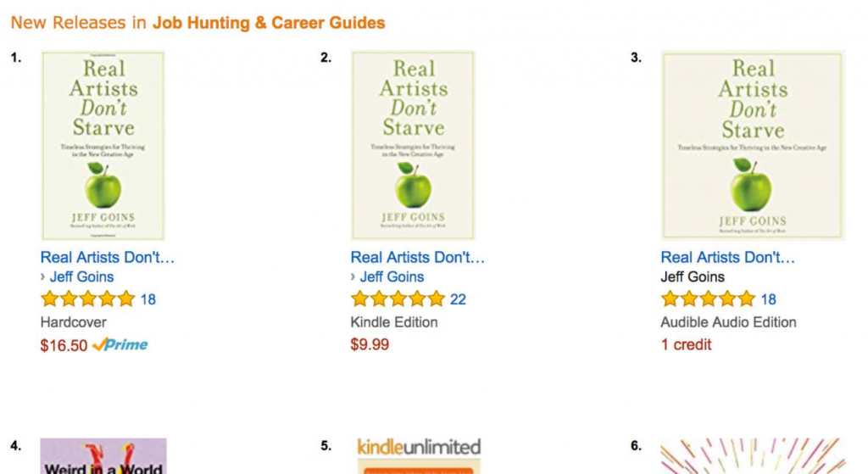Screen dimensions: 868x474
Task: Open Jeff Goins author link under Kindle Edition
Action: click(x=392, y=277)
